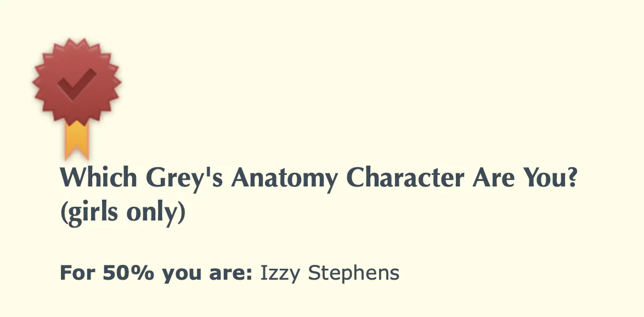
Task: Select the "For 50% you are:" label
Action: (156, 273)
